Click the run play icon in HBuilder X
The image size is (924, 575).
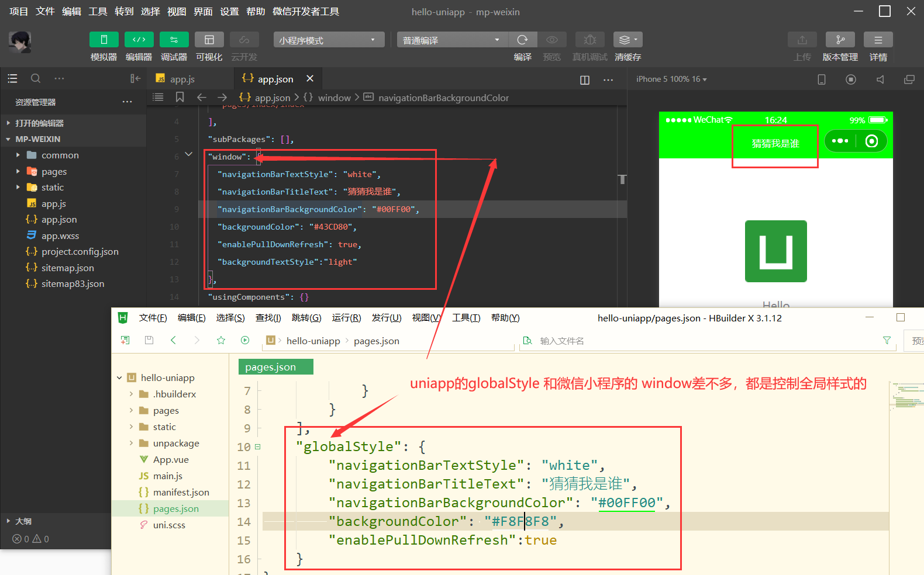(245, 340)
